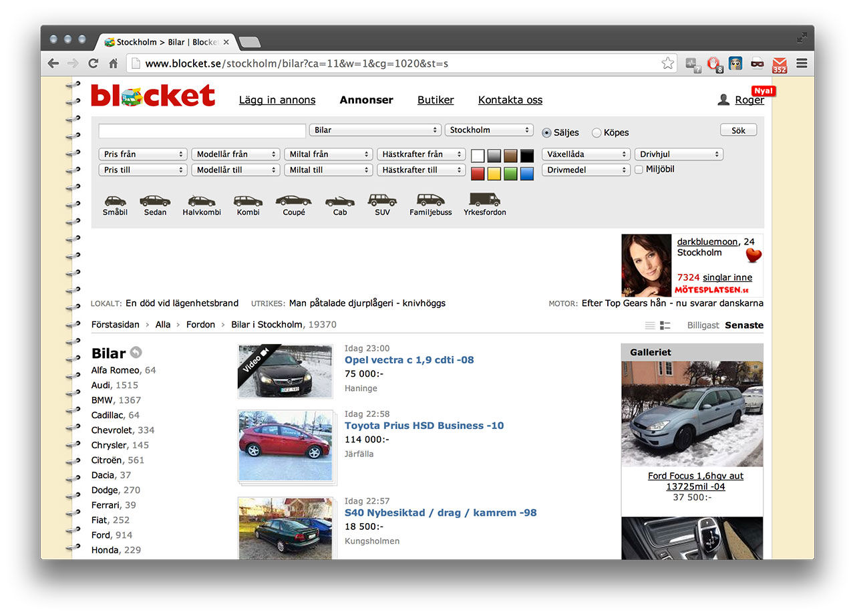855x616 pixels.
Task: Select the Säljes radio button
Action: coord(547,132)
